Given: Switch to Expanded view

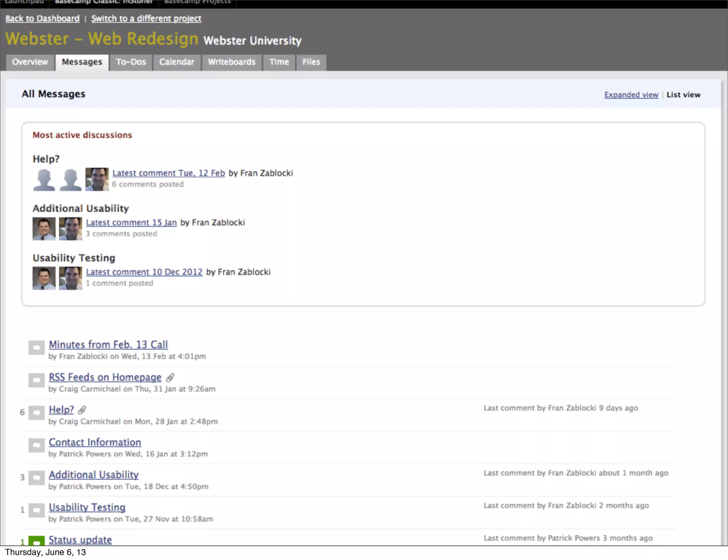Looking at the screenshot, I should pyautogui.click(x=631, y=95).
